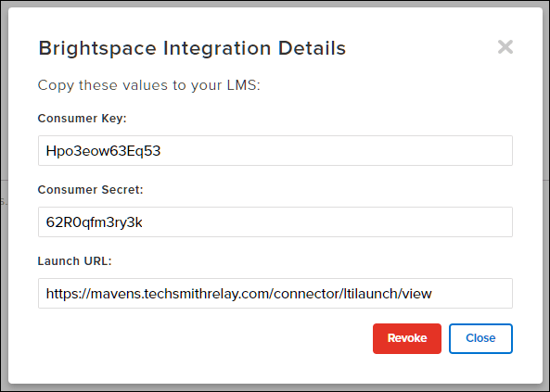Click the Consumer Key input field

point(275,151)
